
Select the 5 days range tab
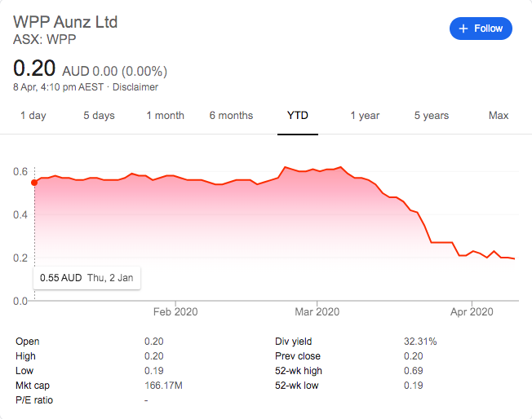[99, 116]
